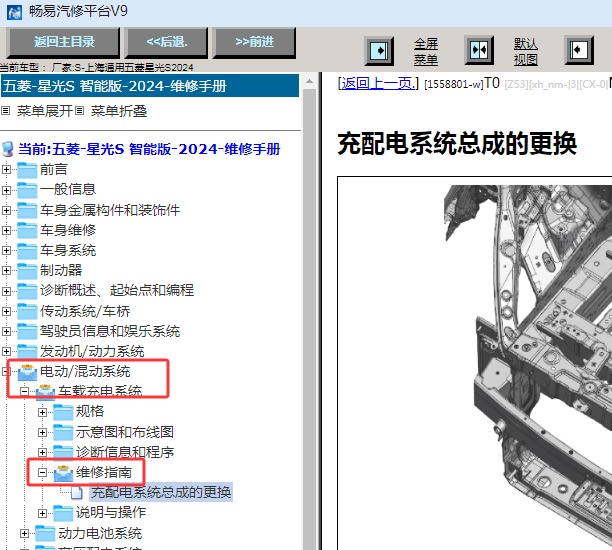The width and height of the screenshot is (612, 550).
Task: Expand the 驾驶员信息和娱乐系统 node
Action: pos(6,331)
